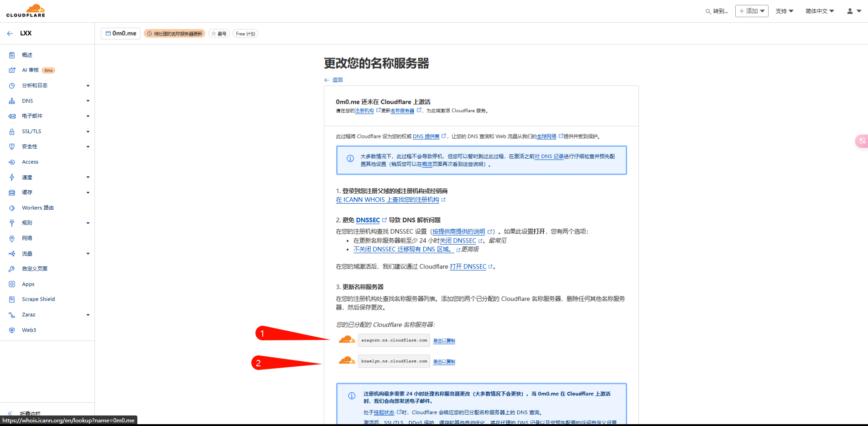Image resolution: width=868 pixels, height=426 pixels.
Task: Click the Cloudflare logo in header
Action: point(26,10)
